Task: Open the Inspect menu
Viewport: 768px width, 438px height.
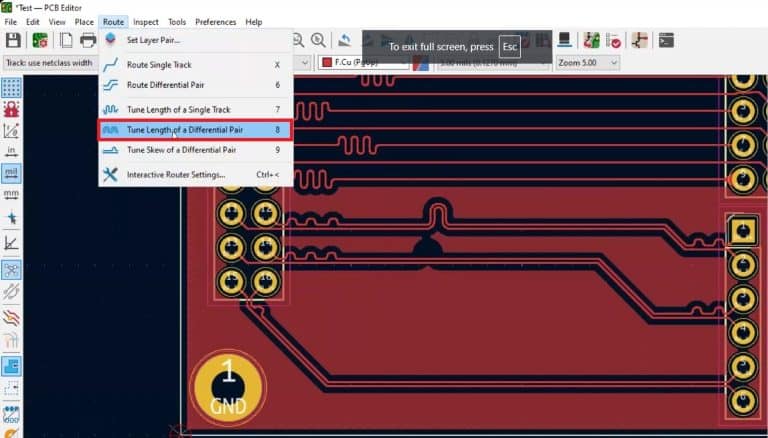Action: [x=145, y=21]
